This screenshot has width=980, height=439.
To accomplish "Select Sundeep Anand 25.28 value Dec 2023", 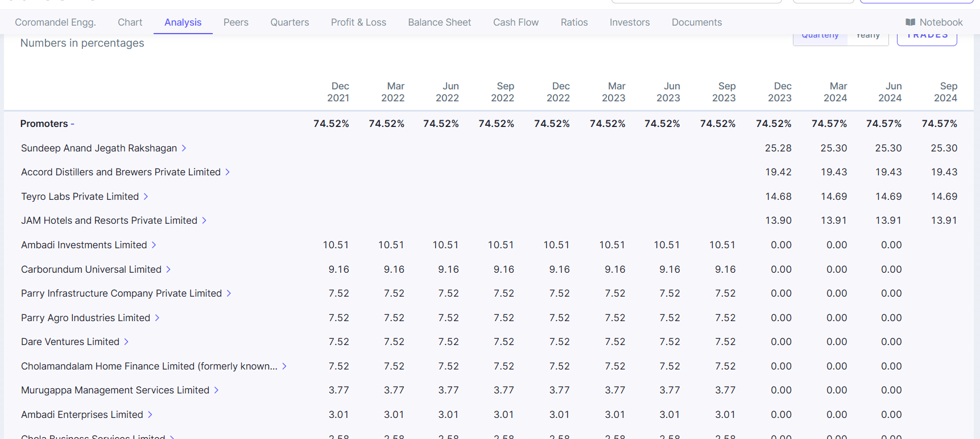I will click(778, 148).
